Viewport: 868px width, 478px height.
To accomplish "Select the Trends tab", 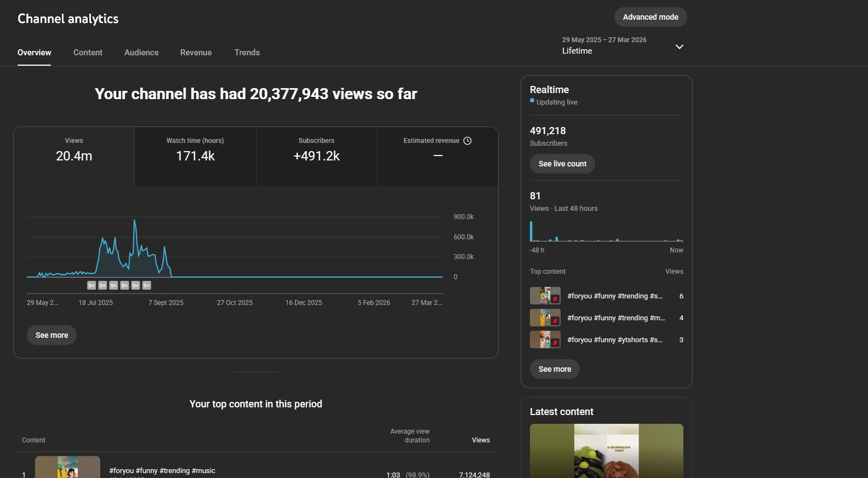I will [x=247, y=53].
